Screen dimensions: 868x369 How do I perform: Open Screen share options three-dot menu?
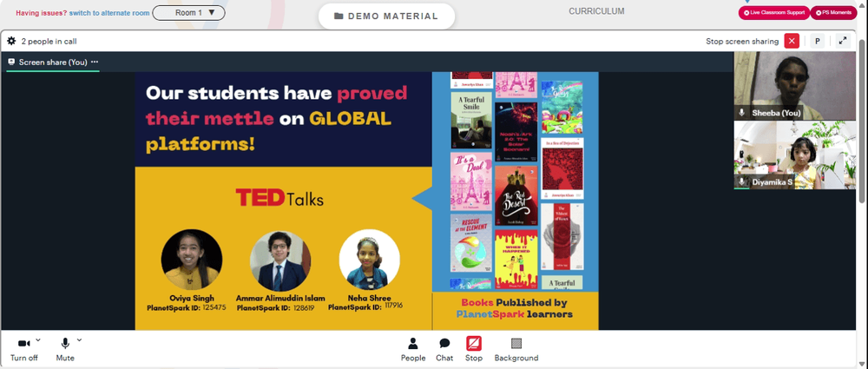pyautogui.click(x=94, y=62)
